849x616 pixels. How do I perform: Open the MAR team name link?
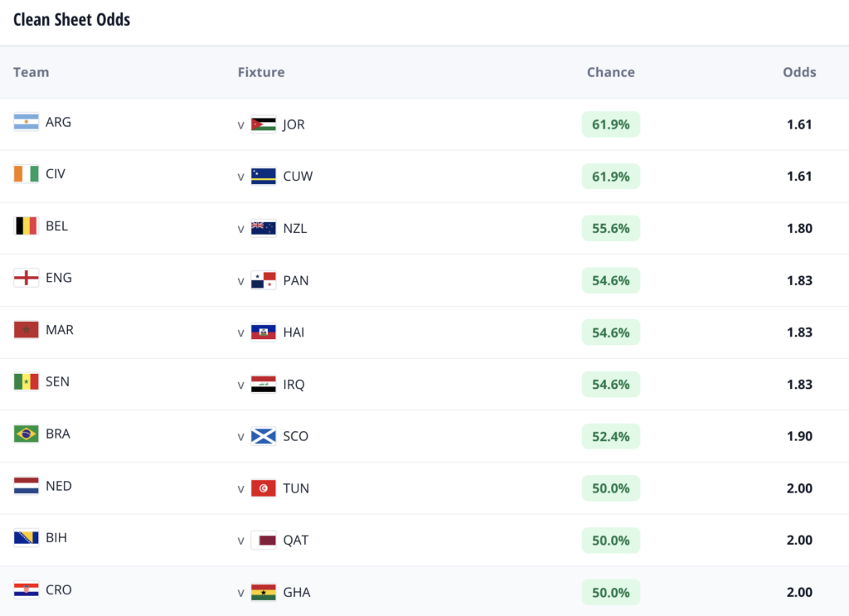pyautogui.click(x=60, y=330)
